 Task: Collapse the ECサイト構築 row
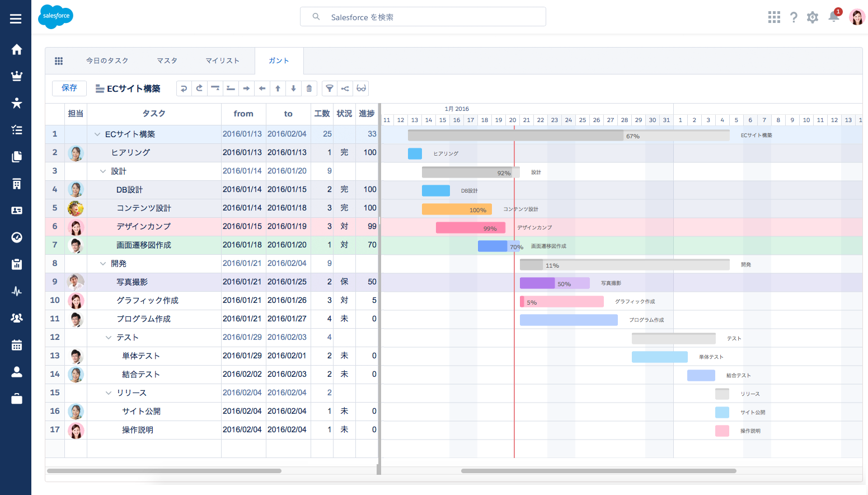point(97,134)
